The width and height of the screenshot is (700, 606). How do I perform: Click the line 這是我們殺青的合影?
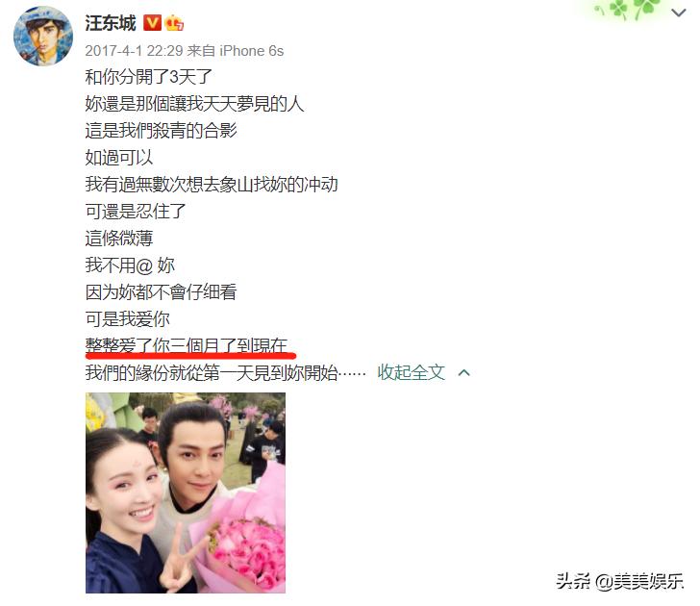161,131
